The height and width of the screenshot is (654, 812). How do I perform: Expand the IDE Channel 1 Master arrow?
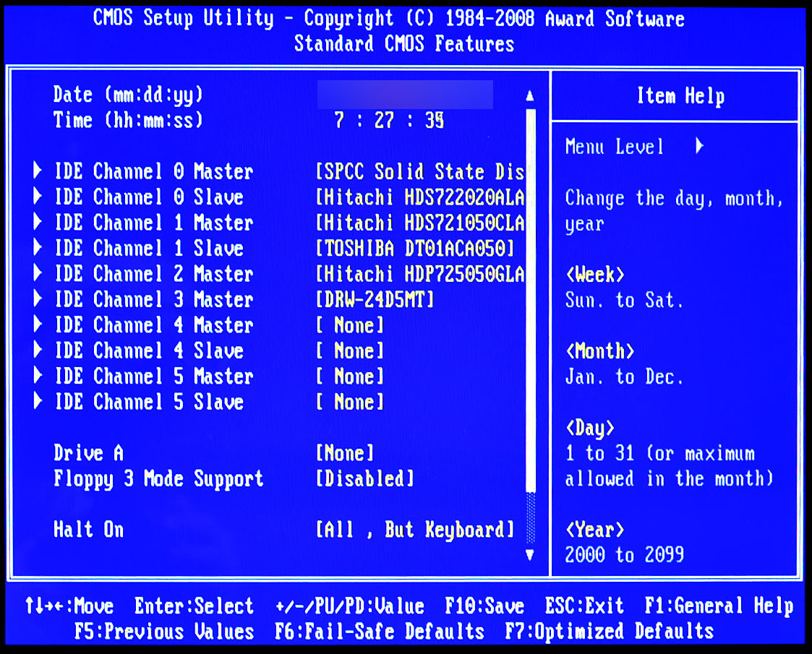(38, 222)
